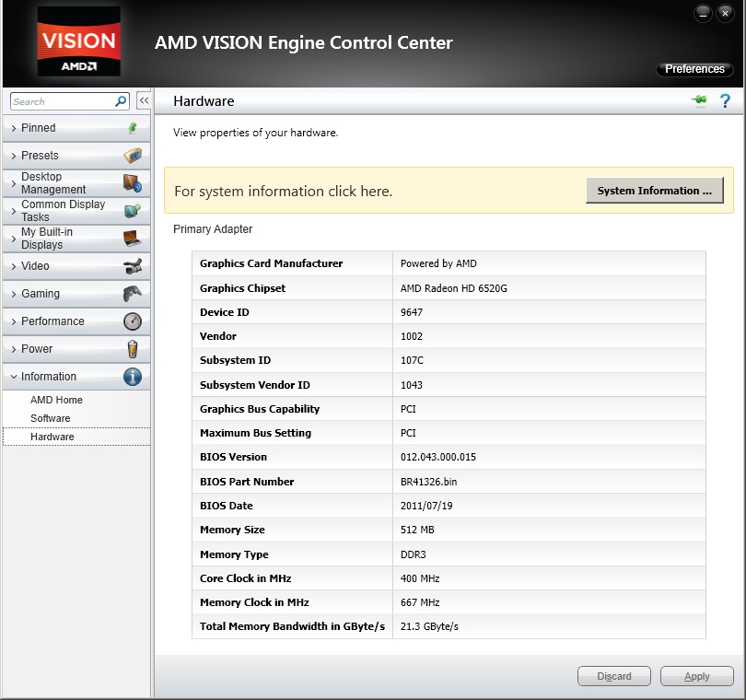746x700 pixels.
Task: Collapse the sidebar with the double-chevron button
Action: pyautogui.click(x=144, y=101)
